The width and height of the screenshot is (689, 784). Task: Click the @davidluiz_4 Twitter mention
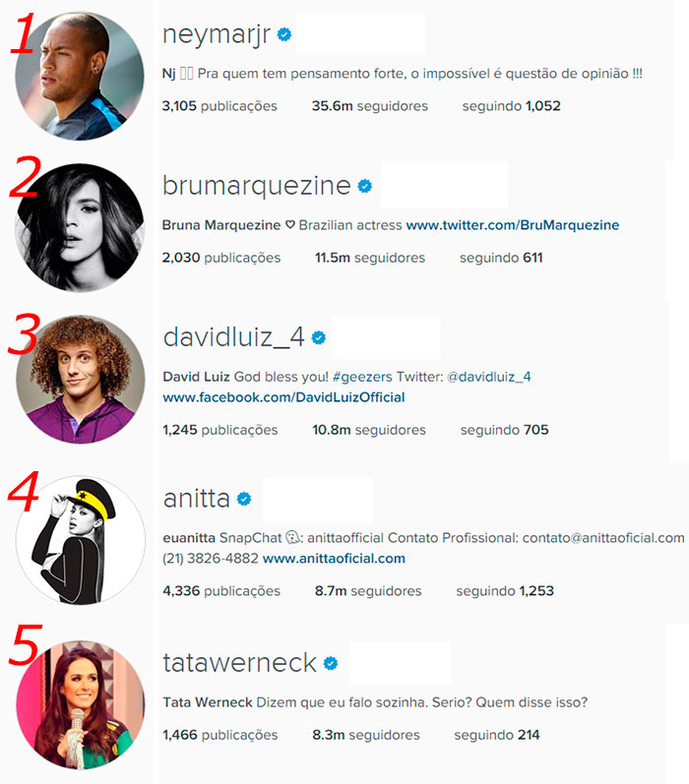(x=489, y=377)
